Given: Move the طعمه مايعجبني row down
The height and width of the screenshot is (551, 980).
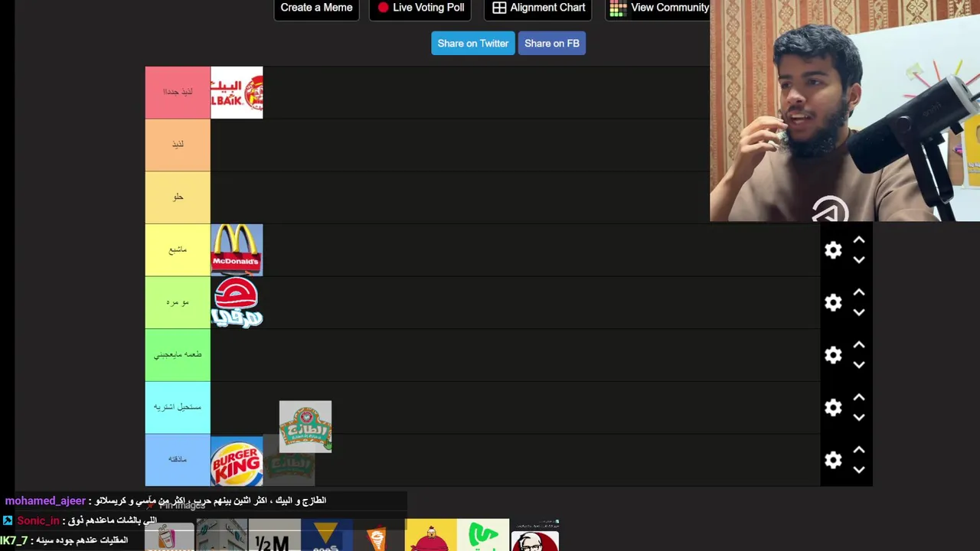Looking at the screenshot, I should (x=859, y=365).
